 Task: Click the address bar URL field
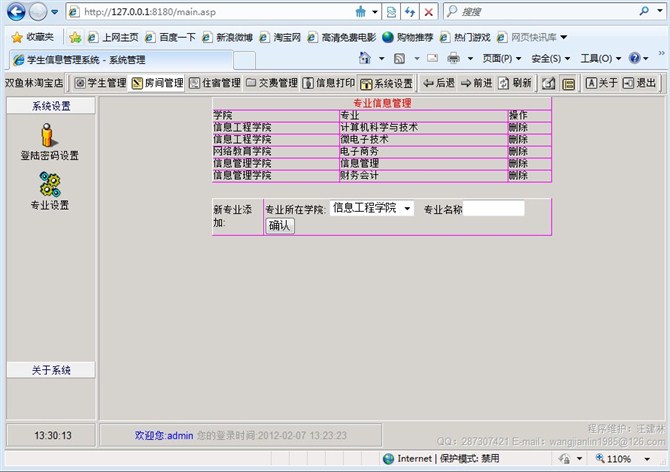(214, 12)
